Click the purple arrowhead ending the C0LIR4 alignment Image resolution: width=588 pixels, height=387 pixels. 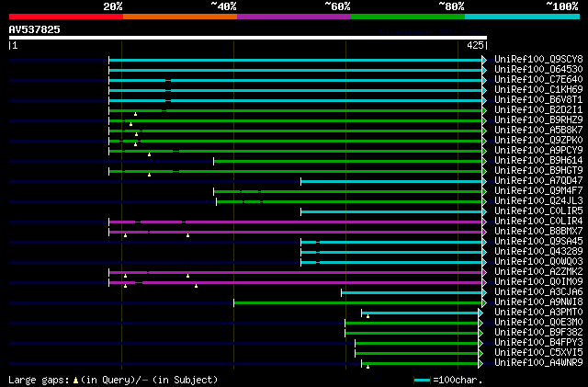pos(484,222)
